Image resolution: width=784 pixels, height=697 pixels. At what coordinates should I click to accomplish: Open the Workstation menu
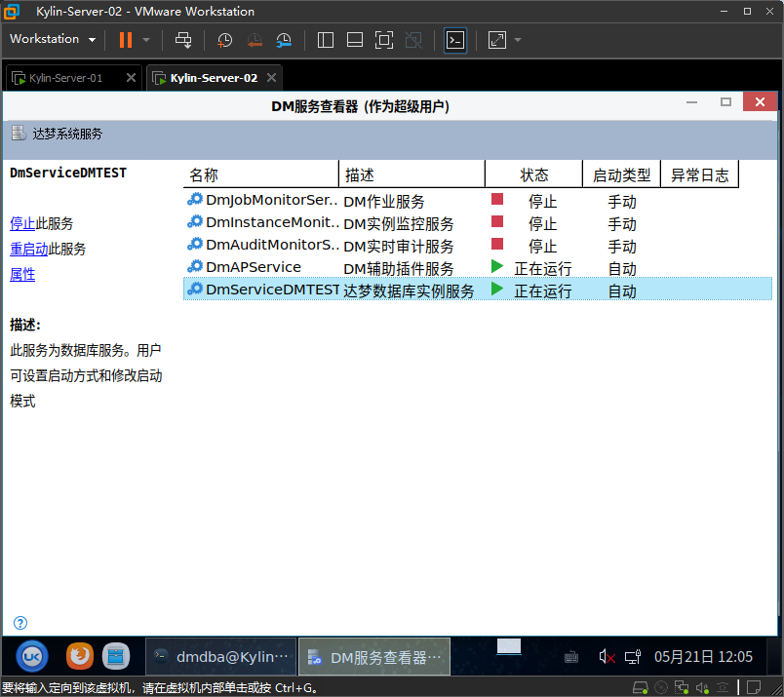pos(53,39)
